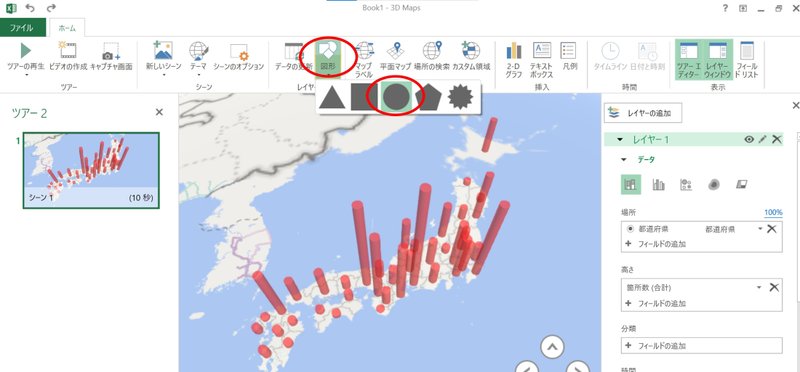800x372 pixels.
Task: Open Help question mark
Action: pos(725,8)
